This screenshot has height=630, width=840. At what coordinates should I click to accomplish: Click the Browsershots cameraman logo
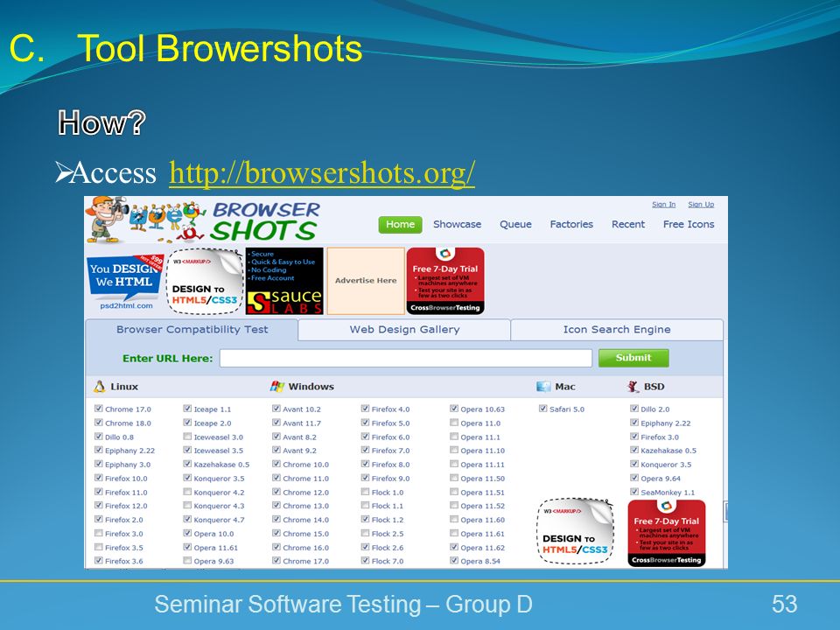(144, 220)
